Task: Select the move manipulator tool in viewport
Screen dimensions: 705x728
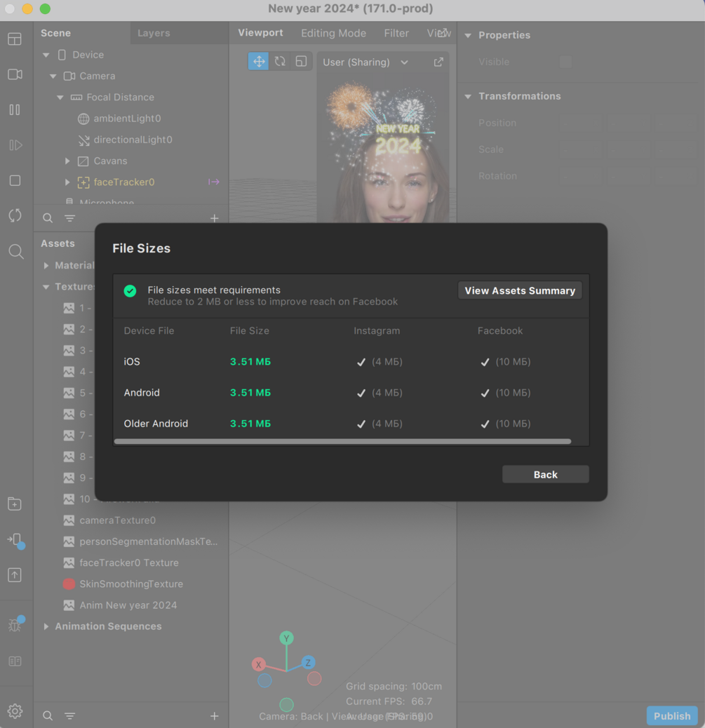Action: 259,61
